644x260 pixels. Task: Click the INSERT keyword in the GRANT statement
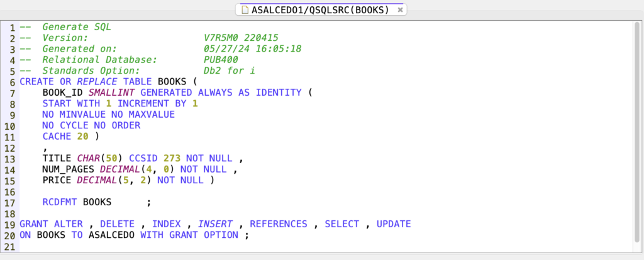(215, 224)
